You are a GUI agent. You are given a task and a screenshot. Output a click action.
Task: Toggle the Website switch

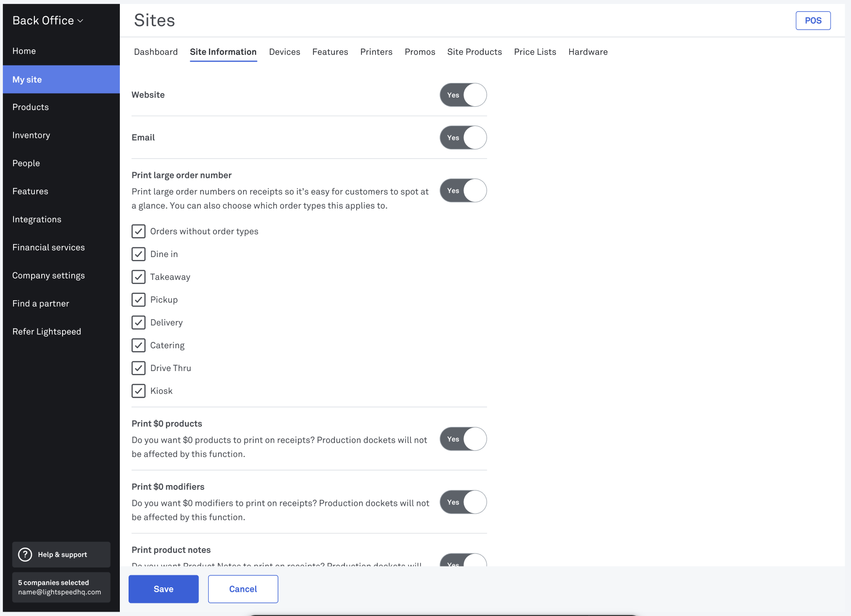point(463,95)
